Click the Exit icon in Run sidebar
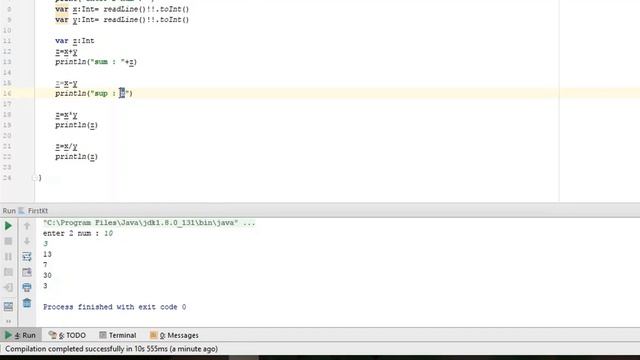This screenshot has width=640, height=360. (x=8, y=288)
